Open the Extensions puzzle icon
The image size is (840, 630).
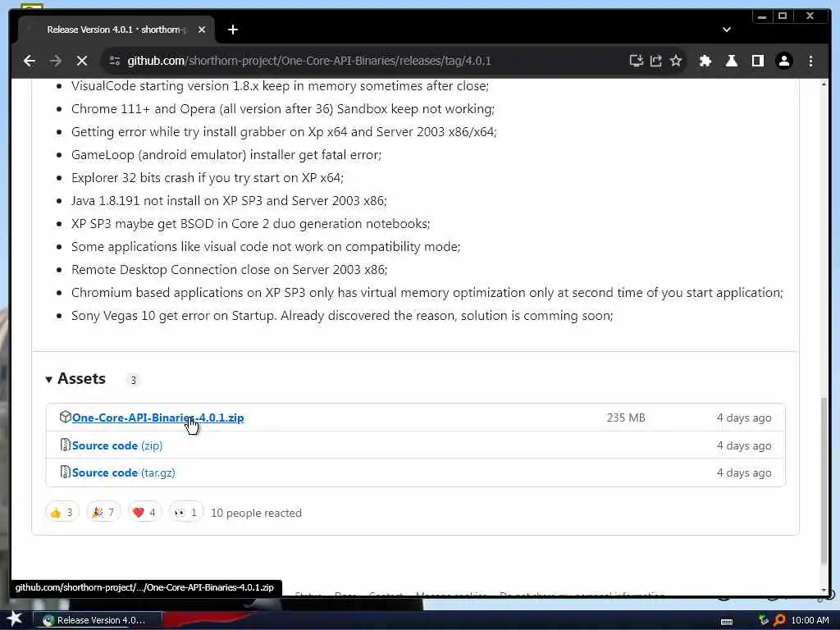tap(705, 61)
